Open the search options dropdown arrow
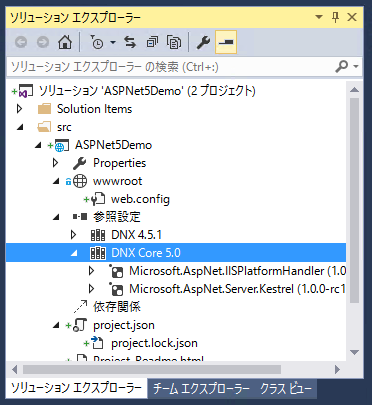The image size is (372, 405). (356, 67)
